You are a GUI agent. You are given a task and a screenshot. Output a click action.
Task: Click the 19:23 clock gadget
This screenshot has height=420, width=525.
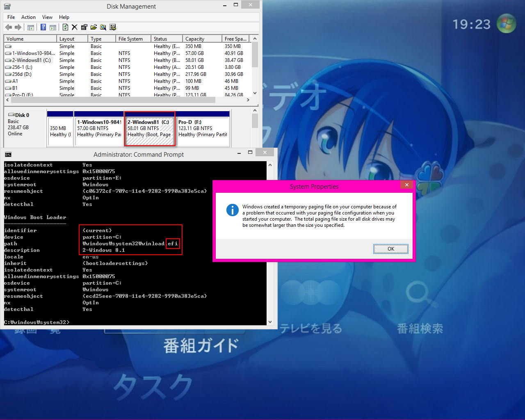point(471,24)
